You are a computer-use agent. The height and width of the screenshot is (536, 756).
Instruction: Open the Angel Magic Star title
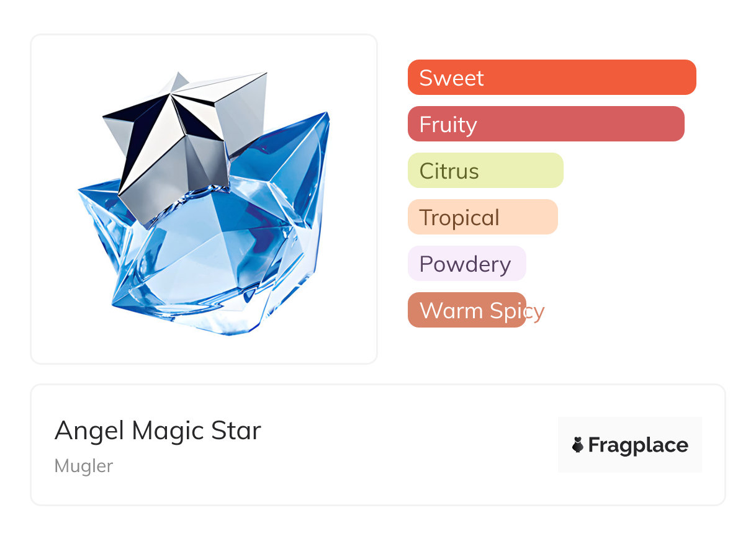coord(158,431)
